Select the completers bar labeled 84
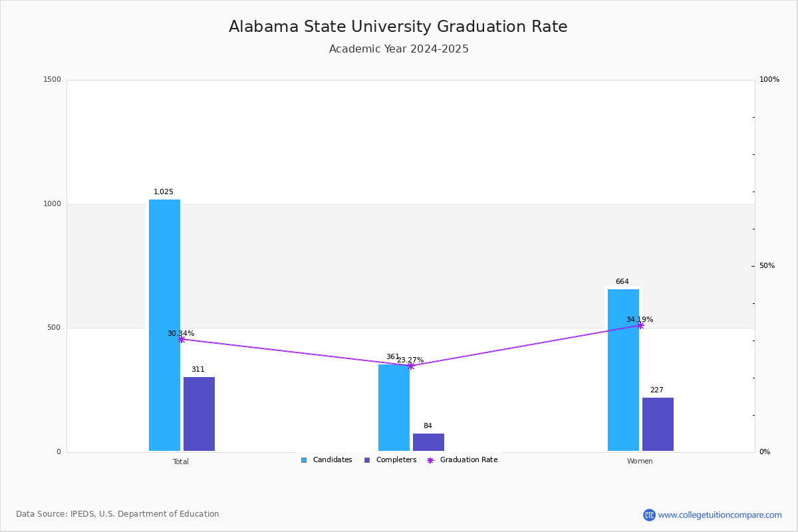The image size is (798, 532). 428,442
